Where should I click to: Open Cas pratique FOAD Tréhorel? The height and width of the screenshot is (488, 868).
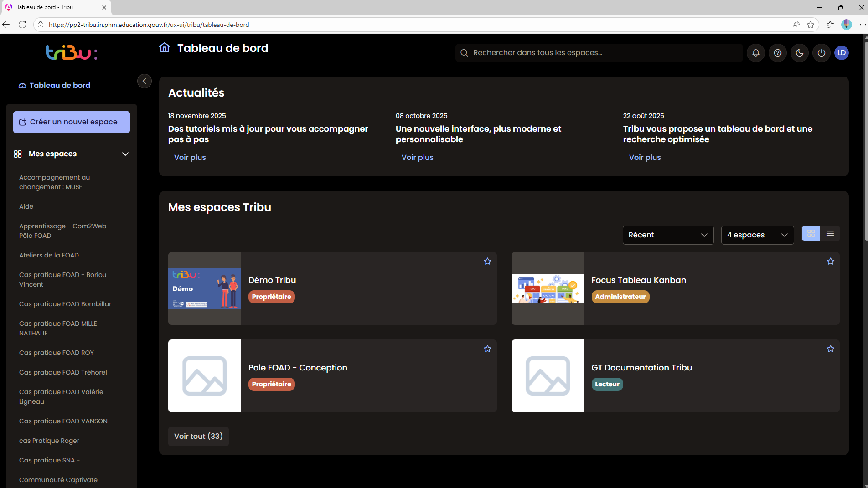[63, 372]
